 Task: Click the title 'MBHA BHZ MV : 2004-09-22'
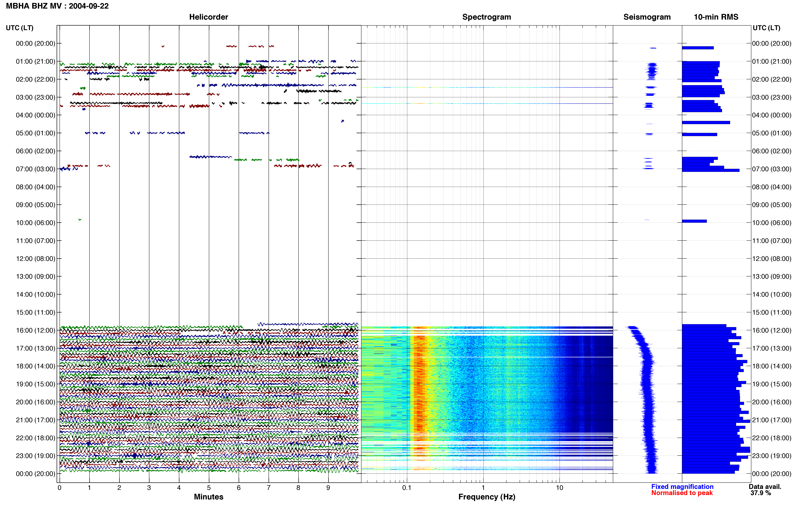[x=57, y=6]
